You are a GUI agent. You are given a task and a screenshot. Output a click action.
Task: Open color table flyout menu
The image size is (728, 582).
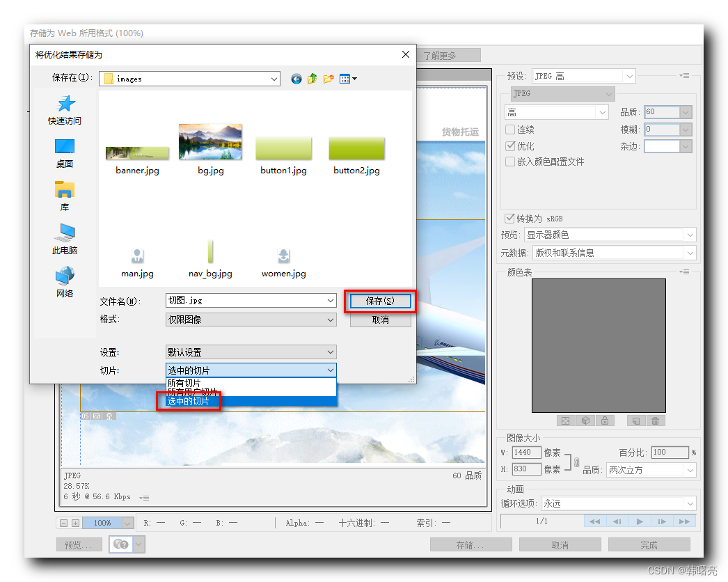click(x=684, y=272)
